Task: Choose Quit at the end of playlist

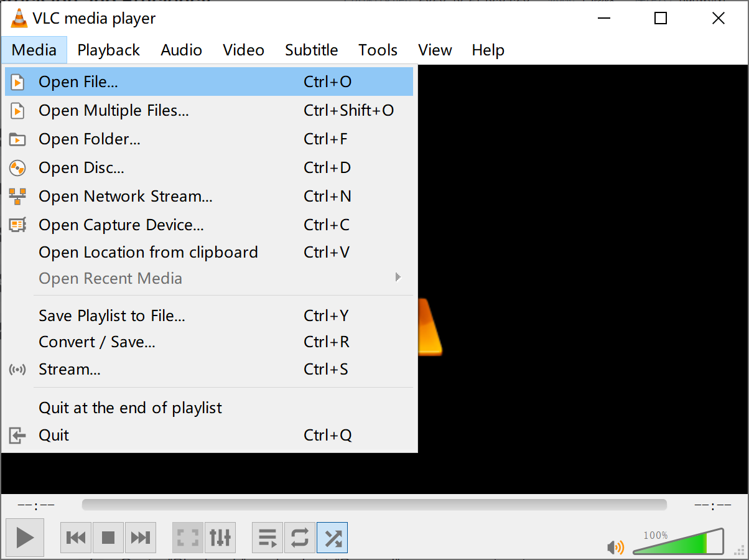Action: [130, 408]
